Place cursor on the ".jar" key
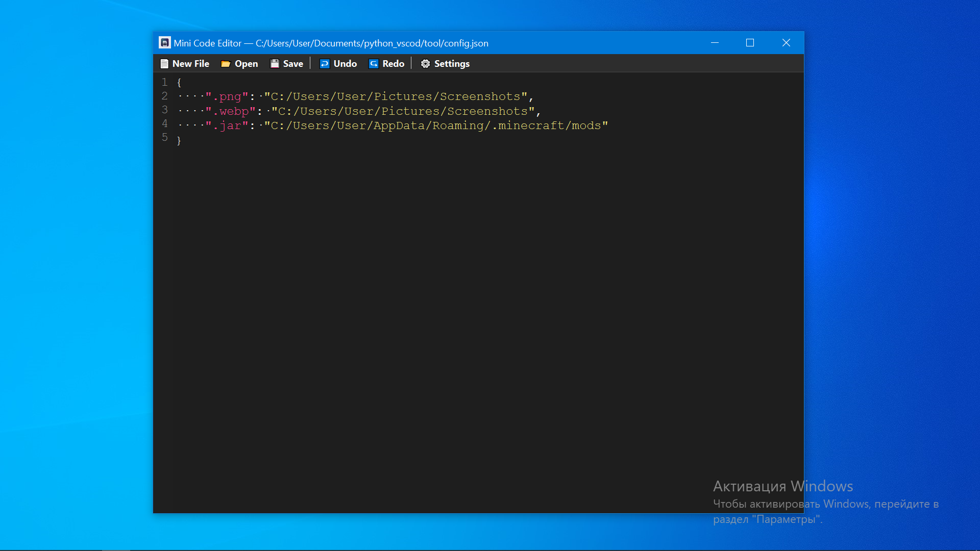980x551 pixels. click(227, 126)
